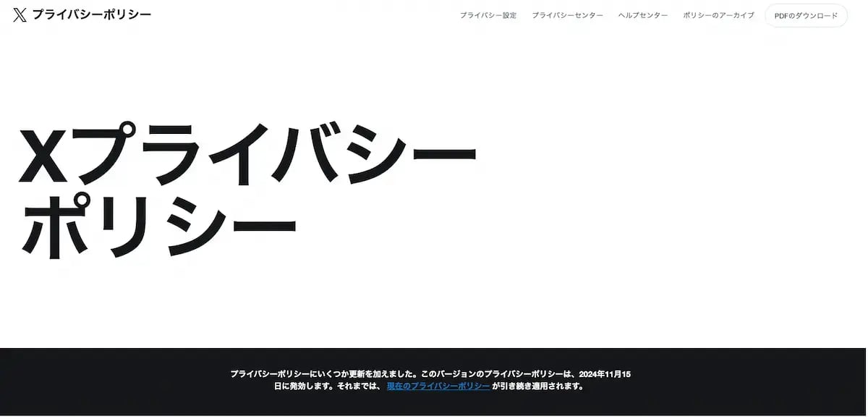Select ポリシーのアーカイブ in top navigation
The image size is (868, 419).
(x=718, y=15)
